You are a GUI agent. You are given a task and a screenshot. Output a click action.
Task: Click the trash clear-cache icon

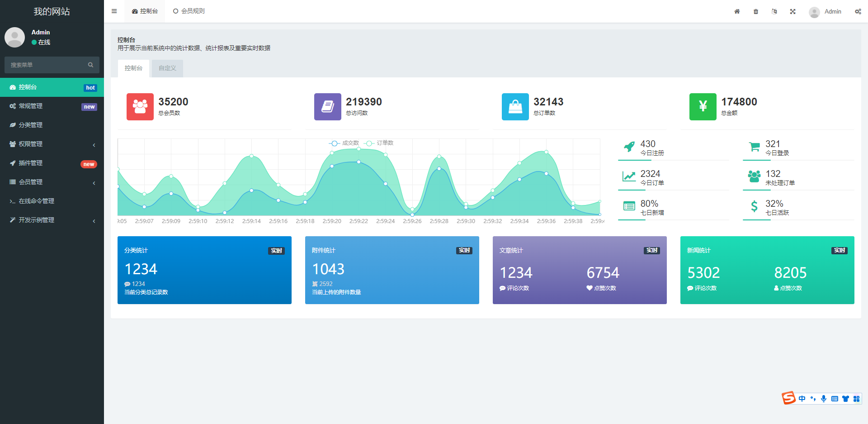(x=756, y=11)
